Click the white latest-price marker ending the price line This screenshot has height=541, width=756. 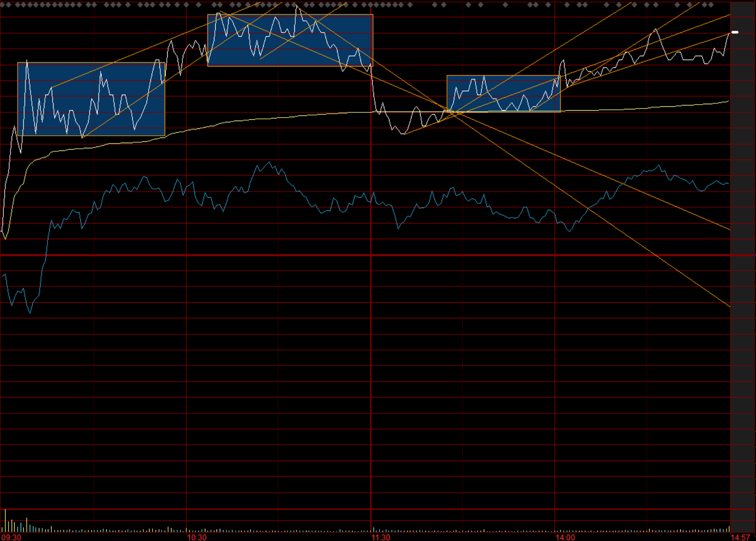(735, 32)
